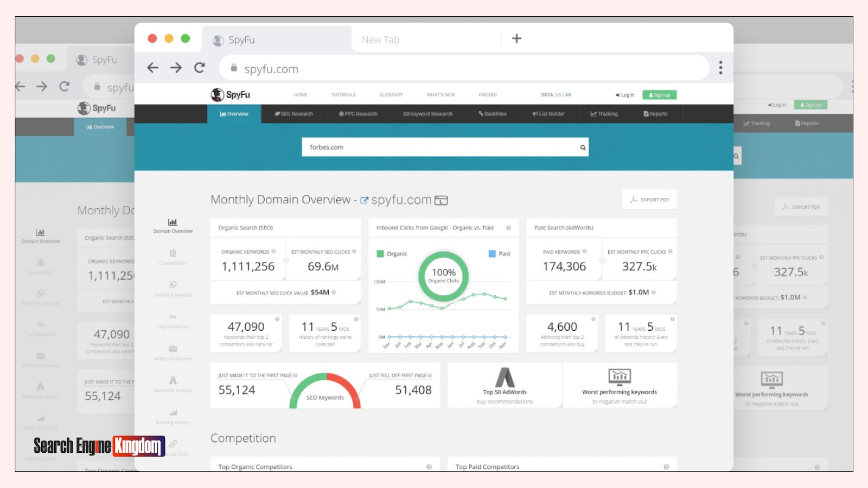Click the 100% Organic Clicks donut chart
This screenshot has width=868, height=488.
[x=444, y=276]
